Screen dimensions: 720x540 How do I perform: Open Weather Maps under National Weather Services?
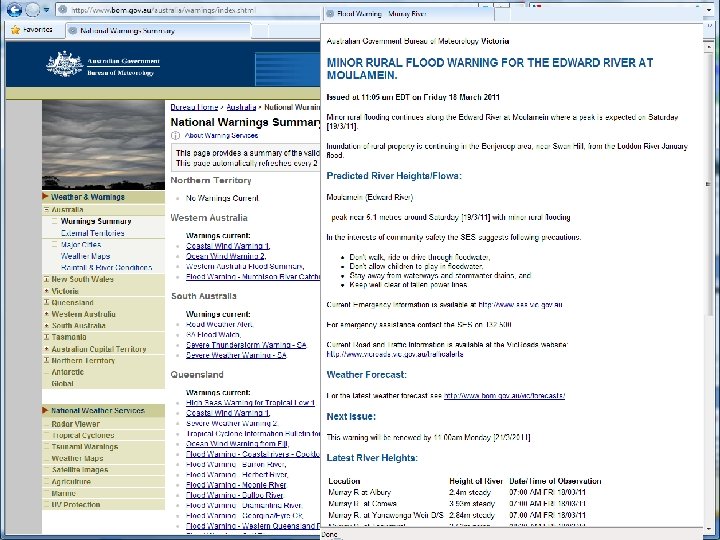tap(77, 458)
